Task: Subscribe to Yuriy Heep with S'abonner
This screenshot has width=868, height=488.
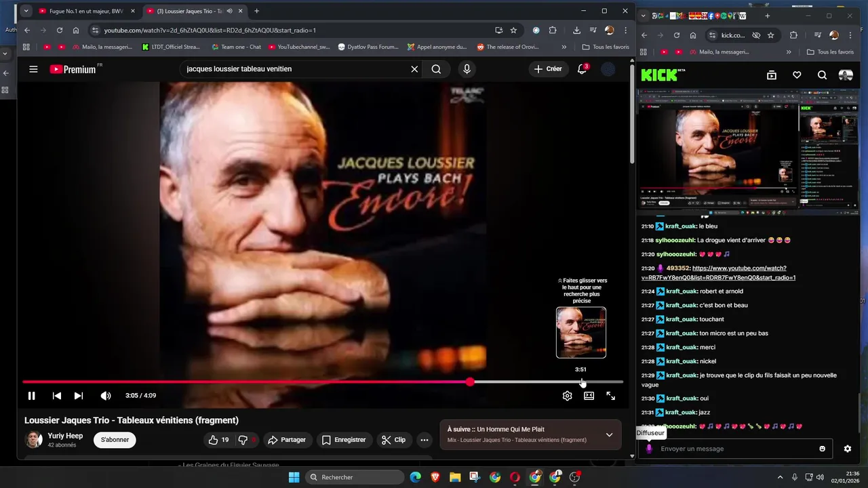Action: pos(115,440)
